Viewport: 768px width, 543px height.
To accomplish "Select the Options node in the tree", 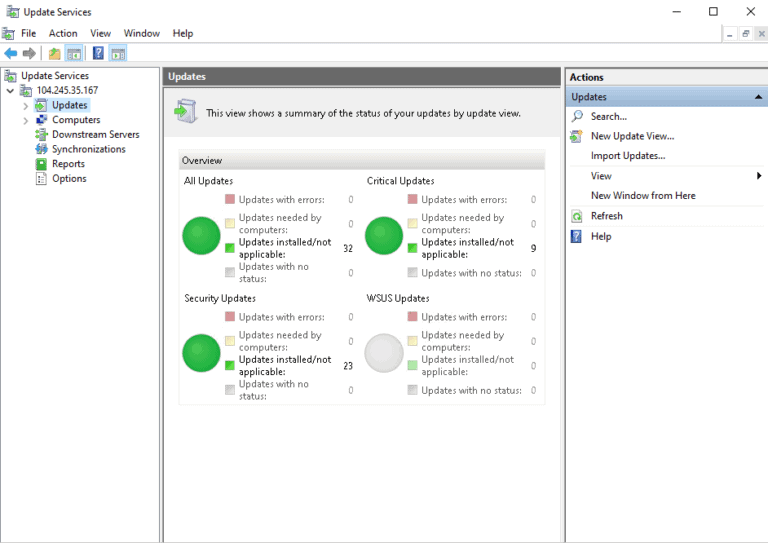I will click(69, 179).
